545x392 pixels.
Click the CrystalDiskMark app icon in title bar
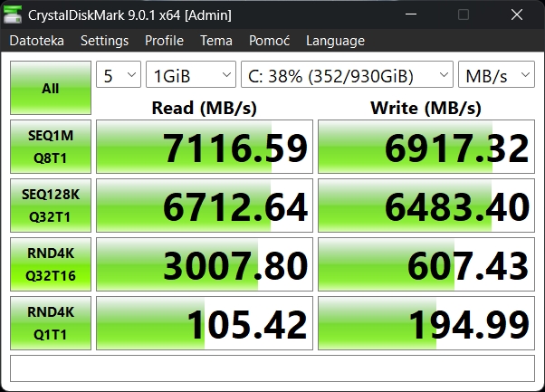click(13, 14)
